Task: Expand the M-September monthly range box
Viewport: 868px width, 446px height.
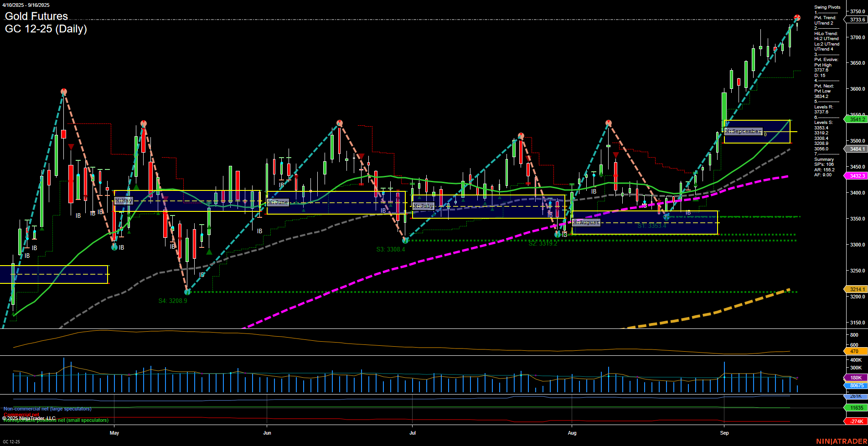Action: pos(743,131)
